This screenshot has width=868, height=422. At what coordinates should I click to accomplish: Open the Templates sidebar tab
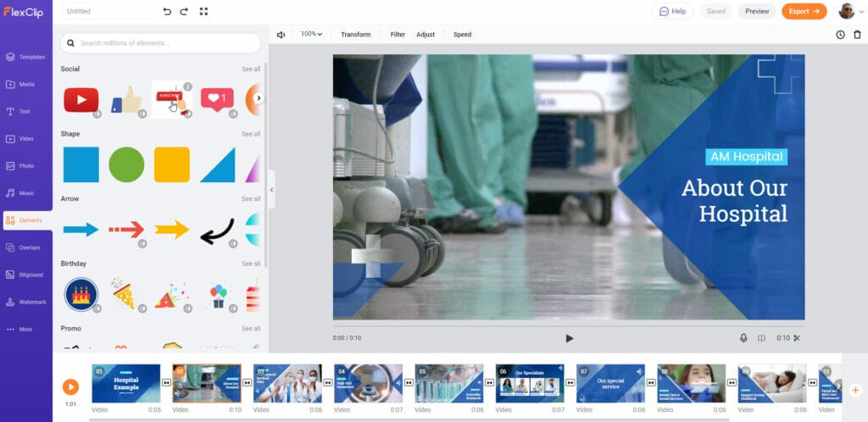pyautogui.click(x=26, y=57)
